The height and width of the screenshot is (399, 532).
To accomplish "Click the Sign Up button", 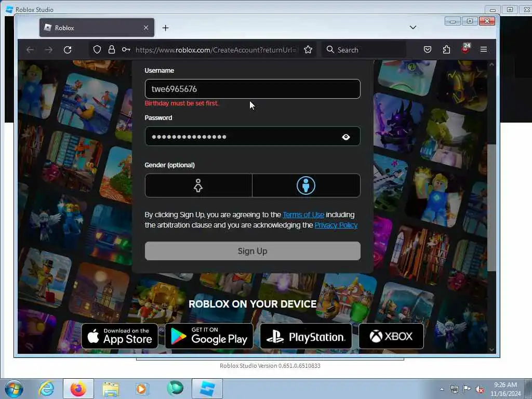I will coord(252,251).
